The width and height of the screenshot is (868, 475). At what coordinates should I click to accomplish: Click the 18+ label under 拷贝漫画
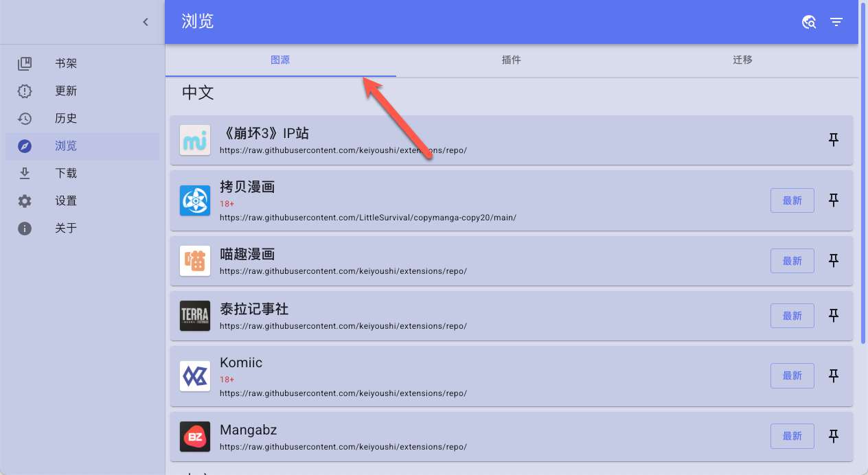[x=227, y=204]
